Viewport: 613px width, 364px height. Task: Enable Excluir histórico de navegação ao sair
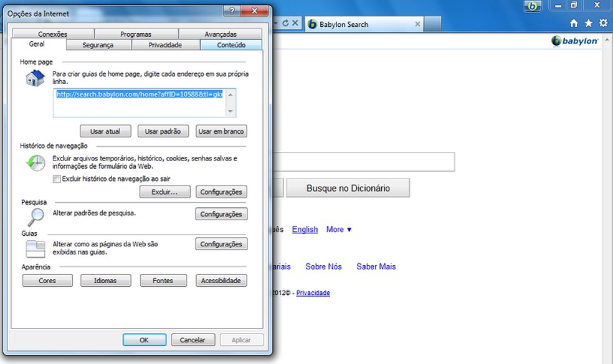[x=57, y=179]
